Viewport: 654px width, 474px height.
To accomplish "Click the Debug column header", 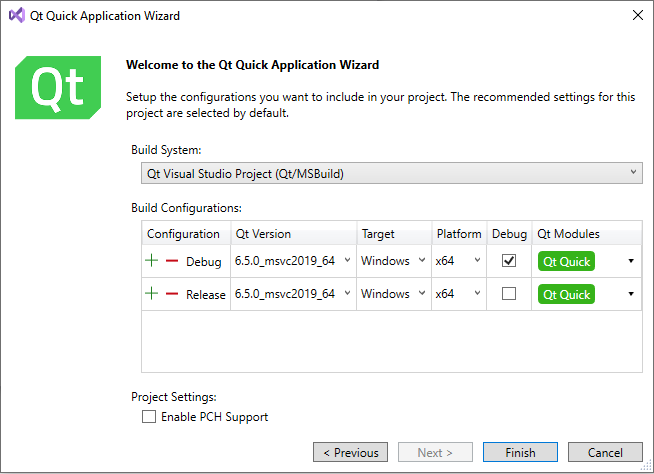I will point(509,234).
